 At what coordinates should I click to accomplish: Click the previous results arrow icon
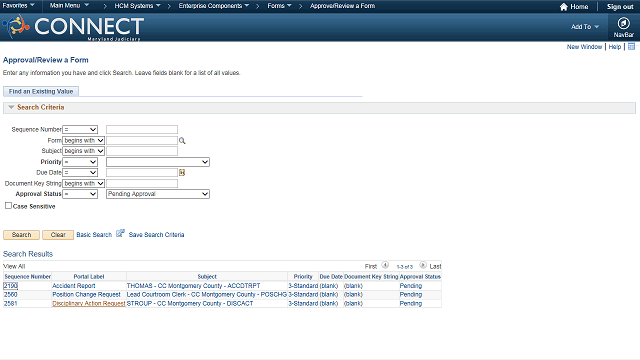(x=385, y=265)
